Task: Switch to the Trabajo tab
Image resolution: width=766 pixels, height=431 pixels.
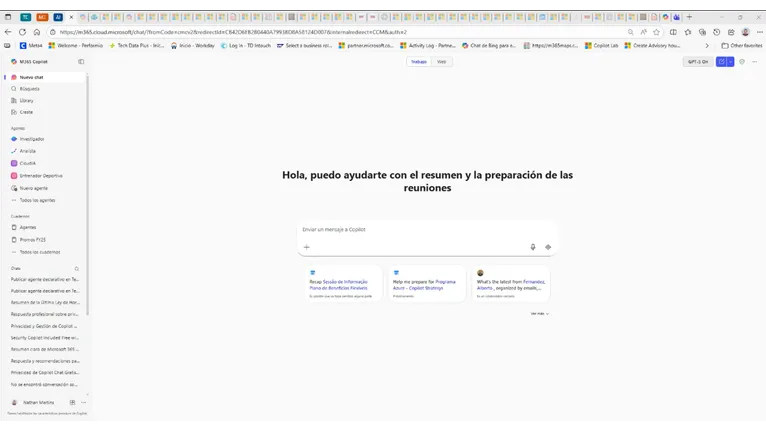Action: coord(419,62)
